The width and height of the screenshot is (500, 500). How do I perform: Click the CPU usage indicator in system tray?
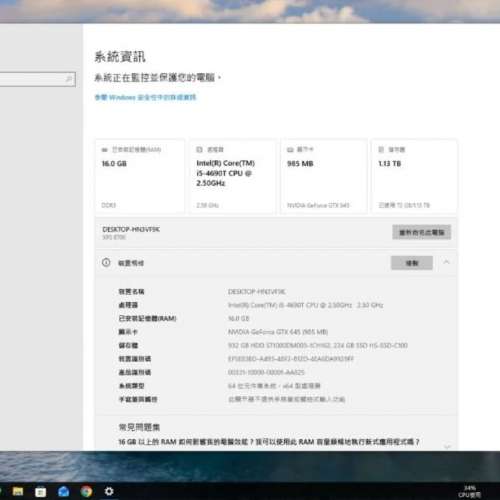coord(469,492)
